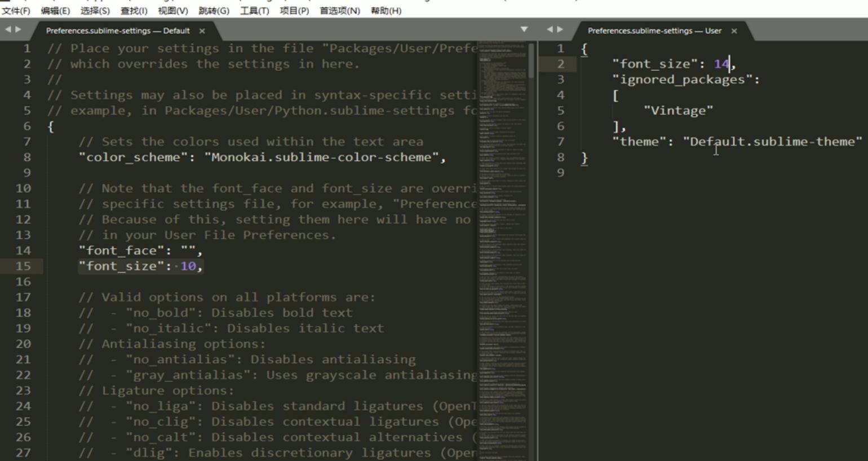Open the 选择(S) menu

[x=95, y=11]
